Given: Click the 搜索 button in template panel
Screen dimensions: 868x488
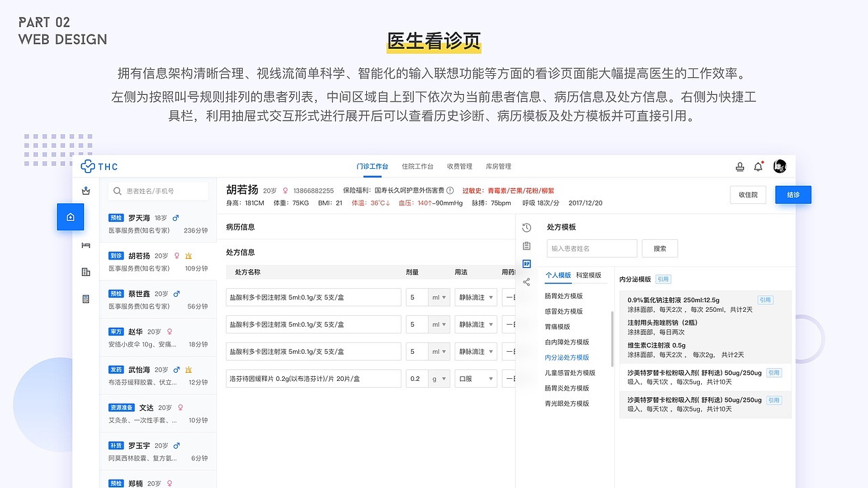Looking at the screenshot, I should (x=660, y=249).
